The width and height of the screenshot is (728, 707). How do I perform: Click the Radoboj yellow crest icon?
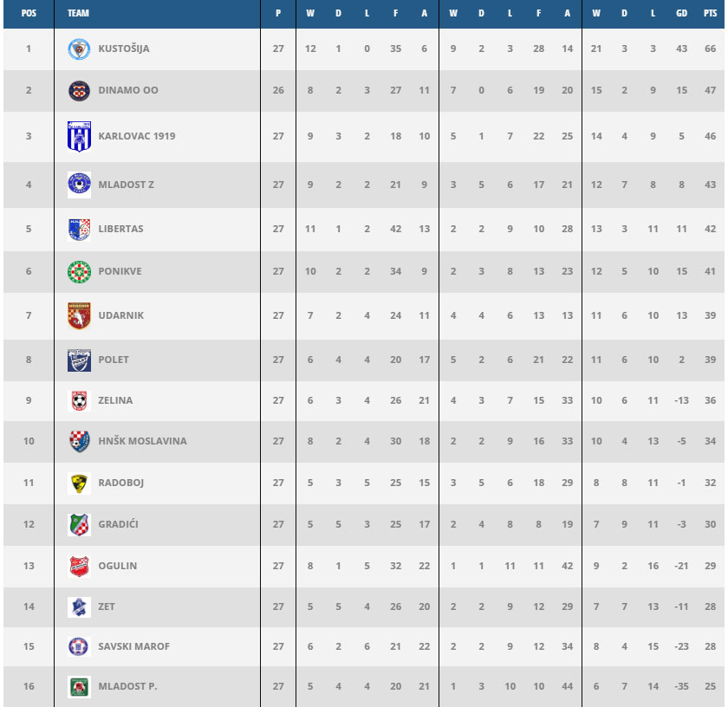[79, 483]
